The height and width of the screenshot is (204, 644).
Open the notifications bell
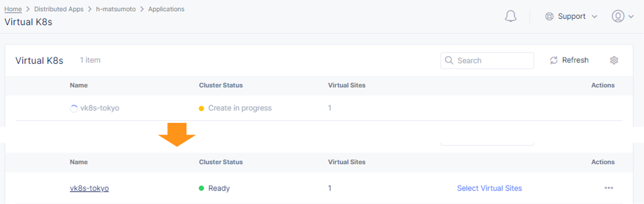(510, 16)
